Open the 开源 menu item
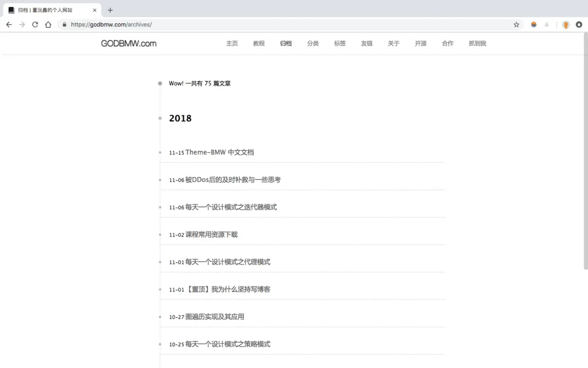 (421, 43)
